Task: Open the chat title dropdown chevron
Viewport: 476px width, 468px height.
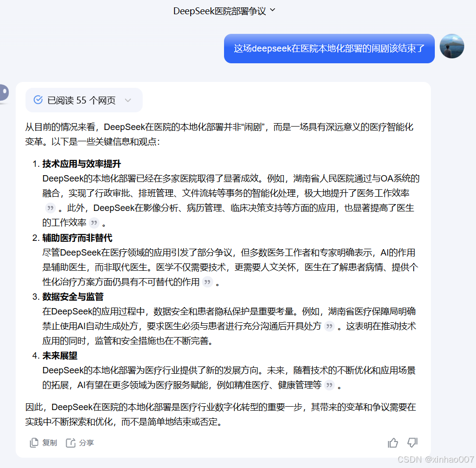Action: click(x=273, y=10)
